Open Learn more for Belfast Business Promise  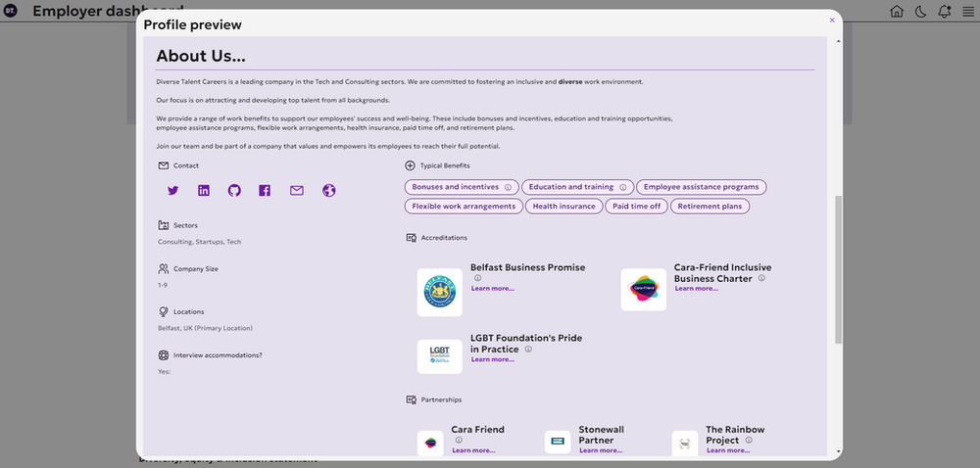[493, 289]
